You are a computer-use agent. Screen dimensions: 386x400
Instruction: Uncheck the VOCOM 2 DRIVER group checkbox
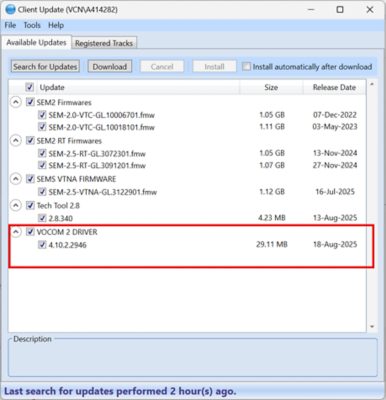pos(30,232)
